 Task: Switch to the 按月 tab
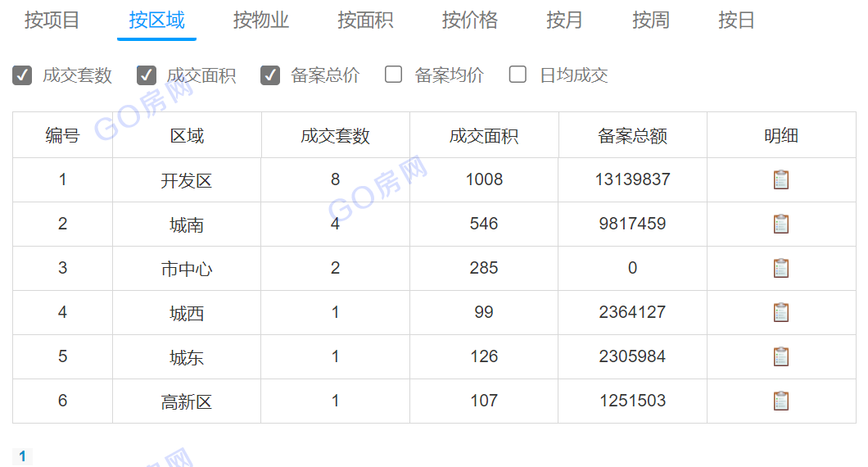point(564,20)
